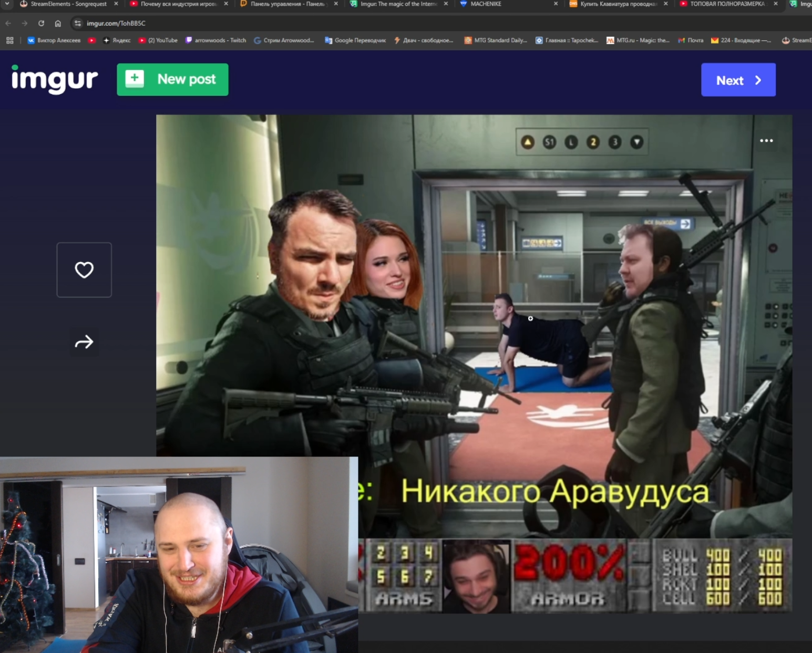Close Imgur: The magic of the Internet tab

pyautogui.click(x=446, y=4)
